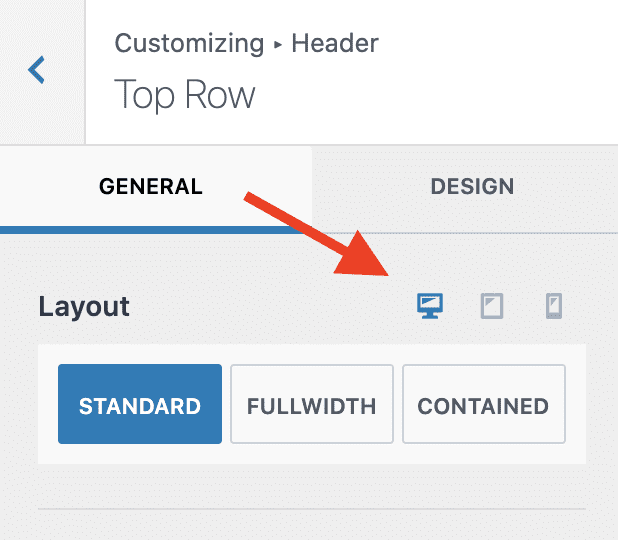Click the Customizing Header breadcrumb text
Viewport: 618px width, 540px height.
coord(246,43)
